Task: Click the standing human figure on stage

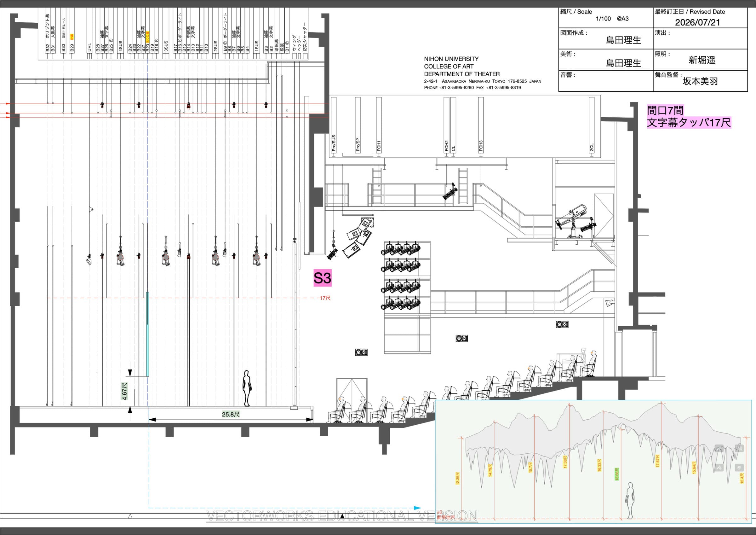Action: [x=247, y=388]
